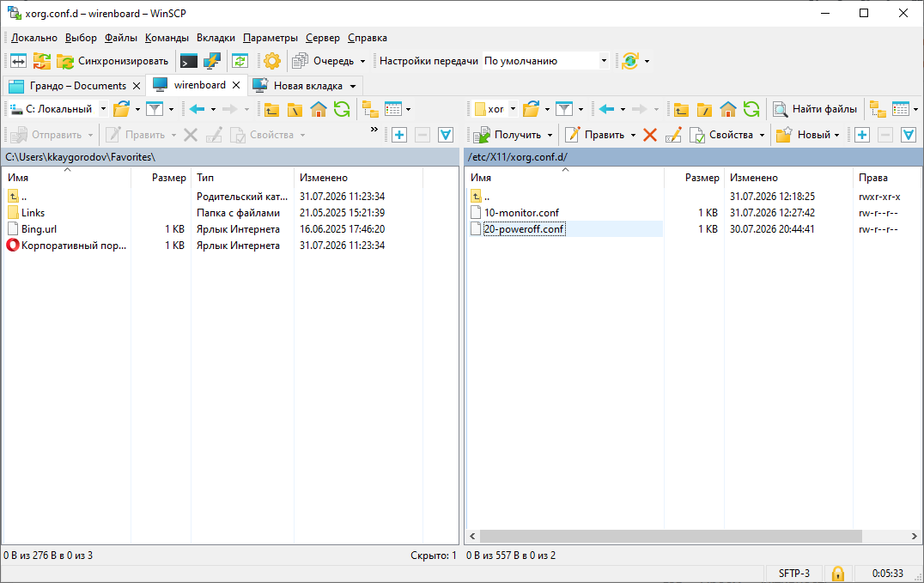Open remote Свойства properties button
Screen dimensions: 924x583
pos(722,135)
